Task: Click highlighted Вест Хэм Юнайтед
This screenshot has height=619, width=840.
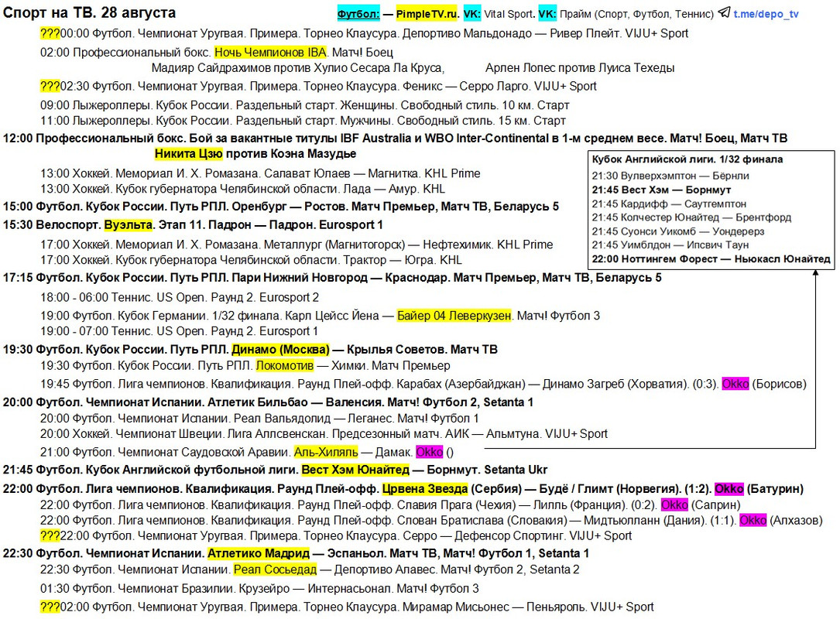Action: point(355,470)
